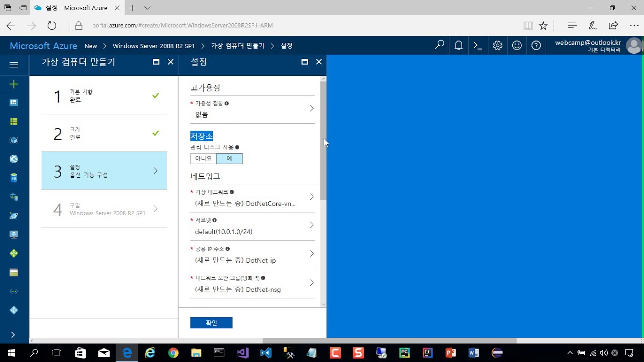Click the browser refresh button
This screenshot has height=362, width=644.
[x=52, y=25]
